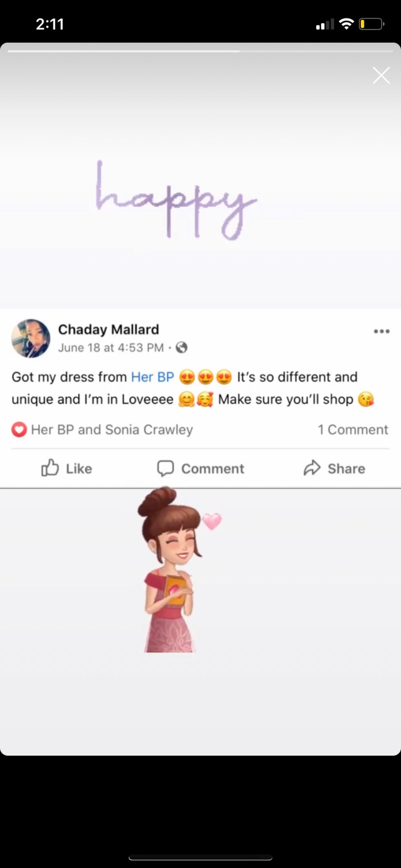Image resolution: width=401 pixels, height=868 pixels.
Task: Close the story with the X icon
Action: click(381, 75)
